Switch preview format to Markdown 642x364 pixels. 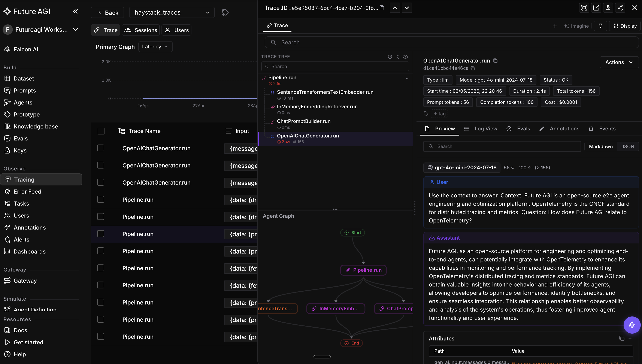(x=600, y=146)
